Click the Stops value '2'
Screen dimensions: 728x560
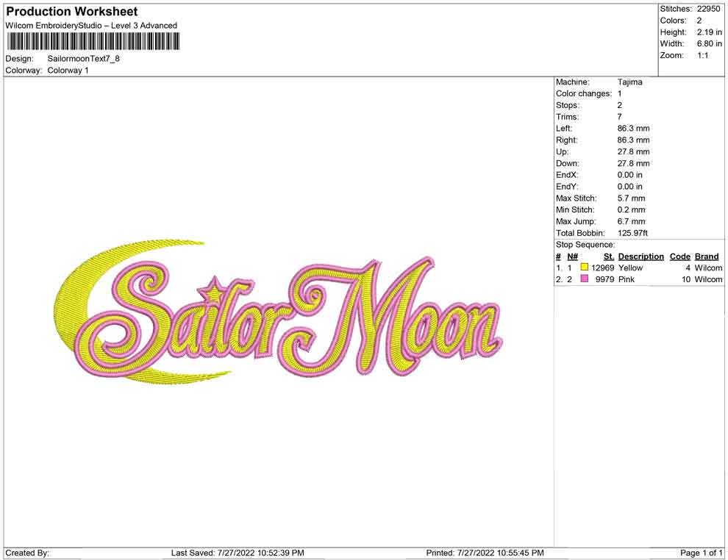coord(619,105)
